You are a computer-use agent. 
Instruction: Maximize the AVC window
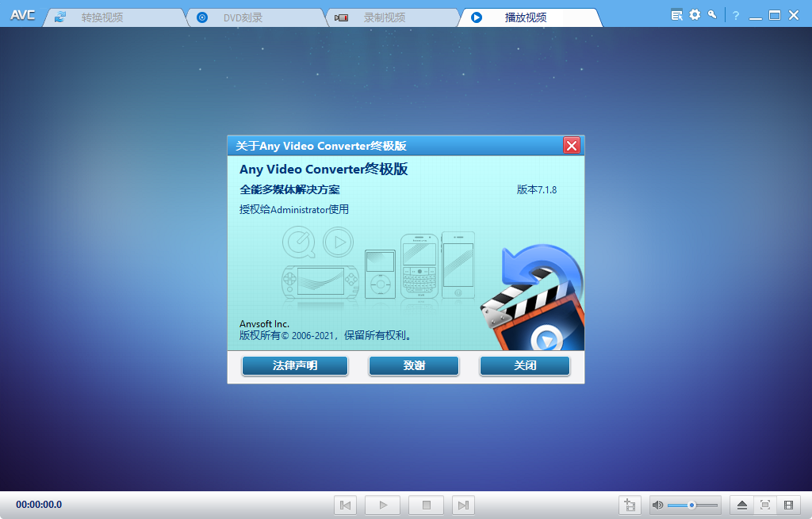pyautogui.click(x=775, y=16)
